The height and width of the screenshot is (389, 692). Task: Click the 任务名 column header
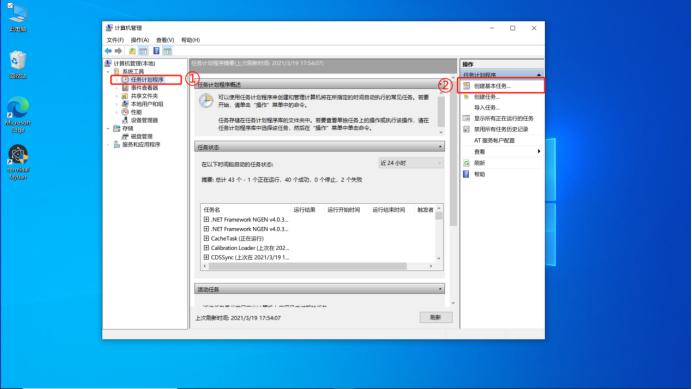pyautogui.click(x=212, y=210)
